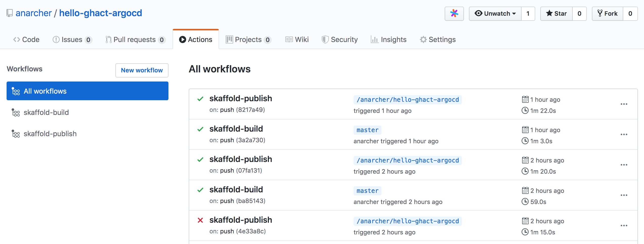Open skaffold-build run for push ba85143
Viewport: 644px width, 244px height.
[236, 190]
